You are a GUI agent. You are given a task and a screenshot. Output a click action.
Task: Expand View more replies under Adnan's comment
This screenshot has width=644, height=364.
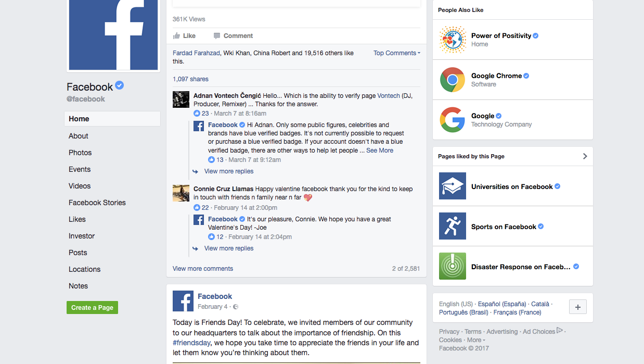tap(229, 171)
